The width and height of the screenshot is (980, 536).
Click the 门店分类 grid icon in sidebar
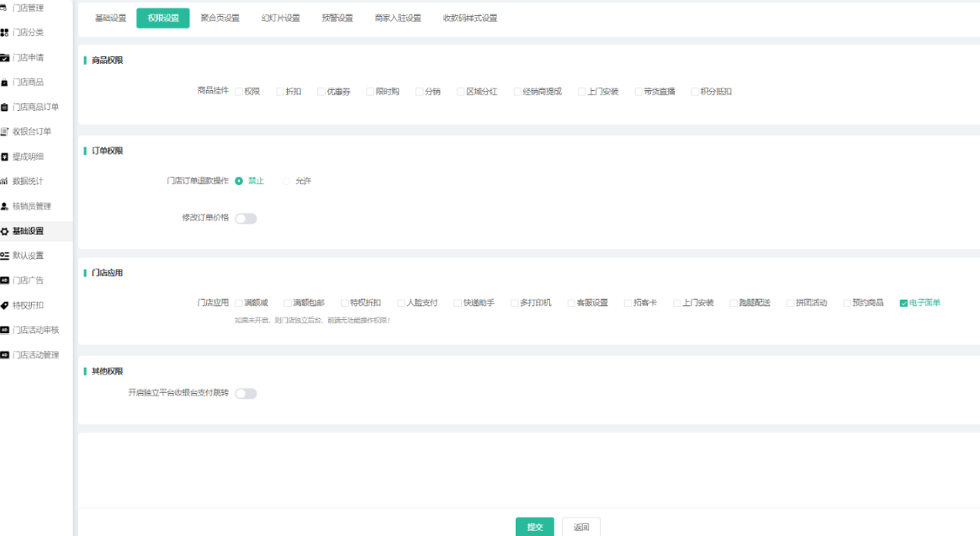pyautogui.click(x=5, y=33)
